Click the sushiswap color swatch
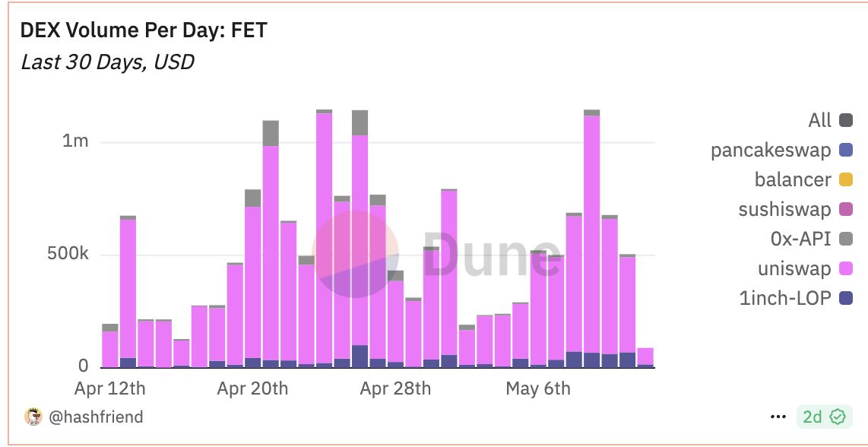The height and width of the screenshot is (447, 868). pos(846,209)
